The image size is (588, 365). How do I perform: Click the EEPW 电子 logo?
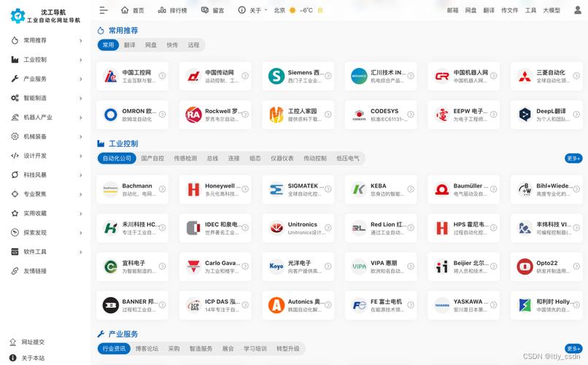pos(442,115)
